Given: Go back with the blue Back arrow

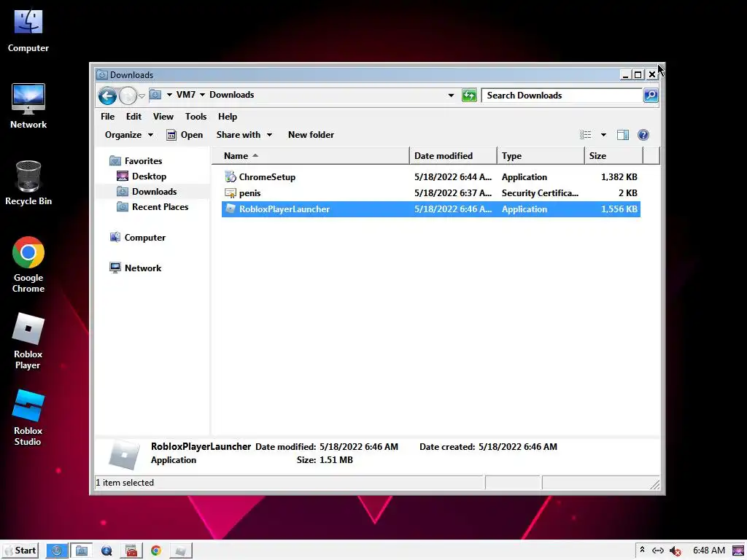Looking at the screenshot, I should [x=108, y=96].
